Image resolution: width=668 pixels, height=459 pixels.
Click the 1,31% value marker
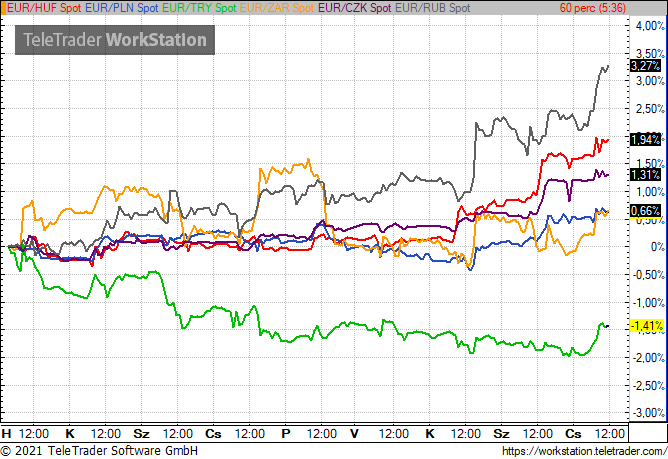pyautogui.click(x=645, y=174)
